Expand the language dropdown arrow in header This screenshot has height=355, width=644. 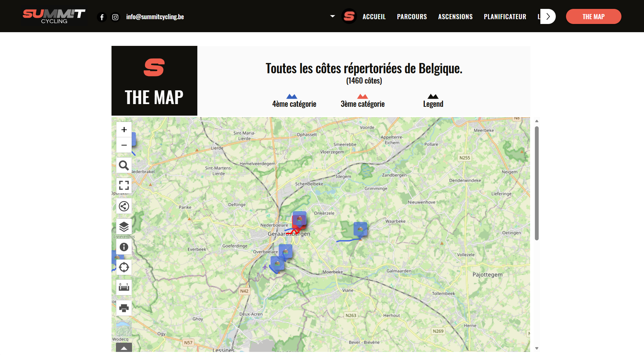[332, 16]
